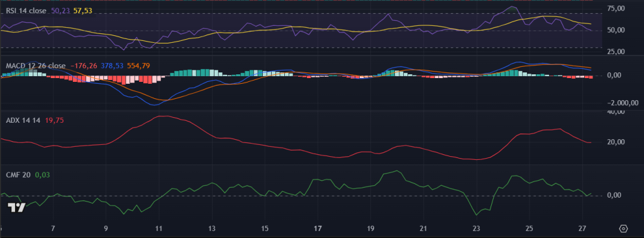644x238 pixels.
Task: Click the TradingView logo watermark icon
Action: pos(17,208)
